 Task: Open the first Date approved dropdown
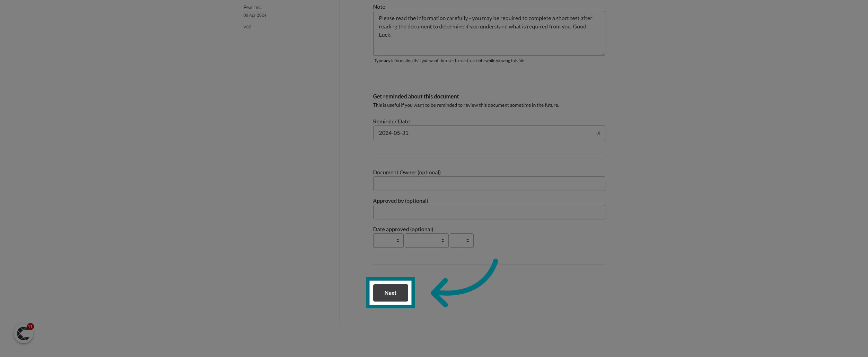pyautogui.click(x=388, y=241)
